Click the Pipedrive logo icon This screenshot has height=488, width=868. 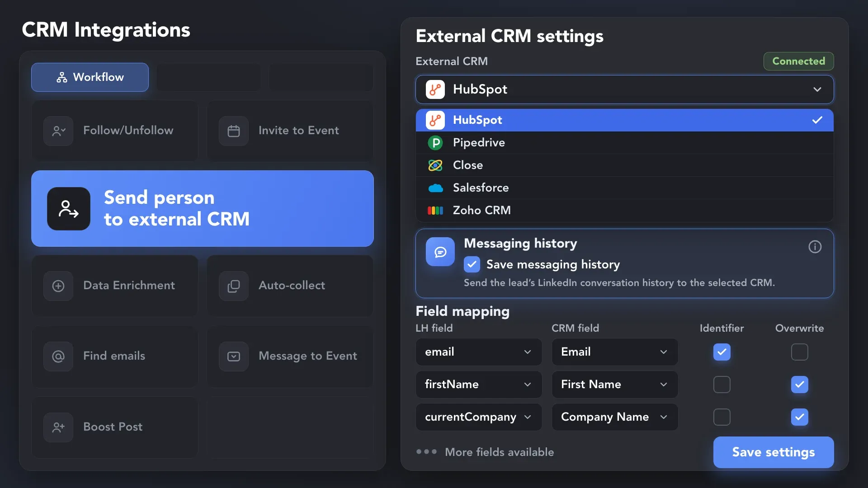click(435, 143)
